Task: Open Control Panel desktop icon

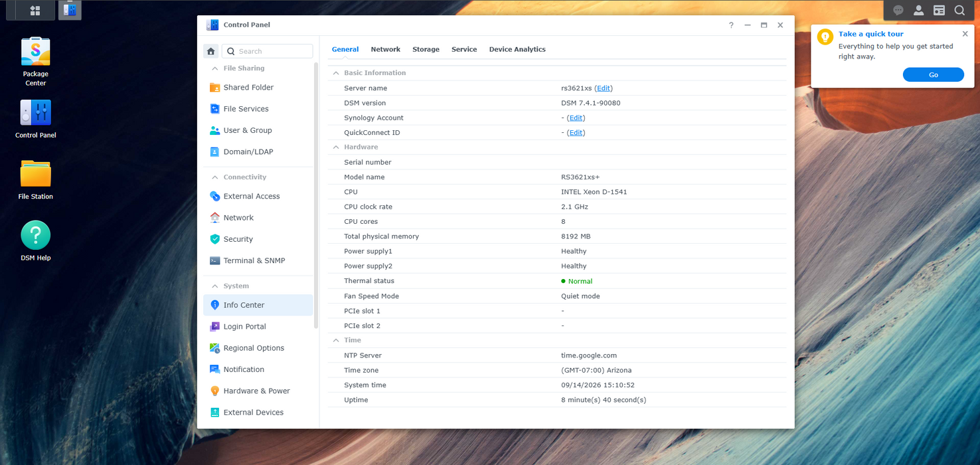Action: [x=36, y=118]
